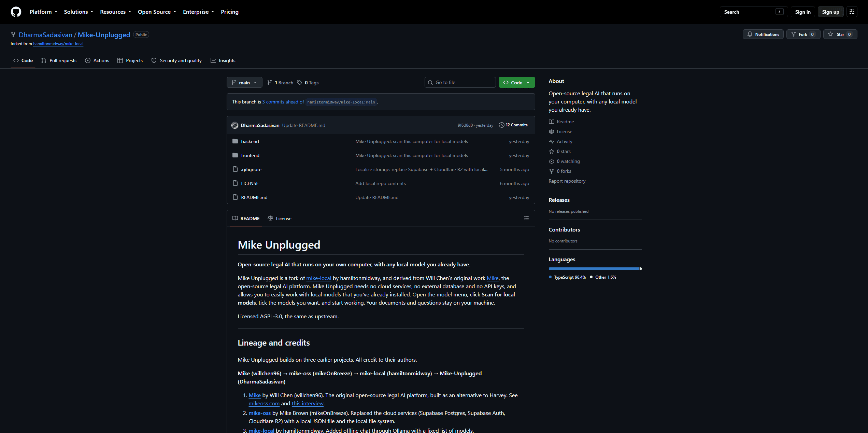868x433 pixels.
Task: Click the commit history clock icon
Action: pos(501,125)
